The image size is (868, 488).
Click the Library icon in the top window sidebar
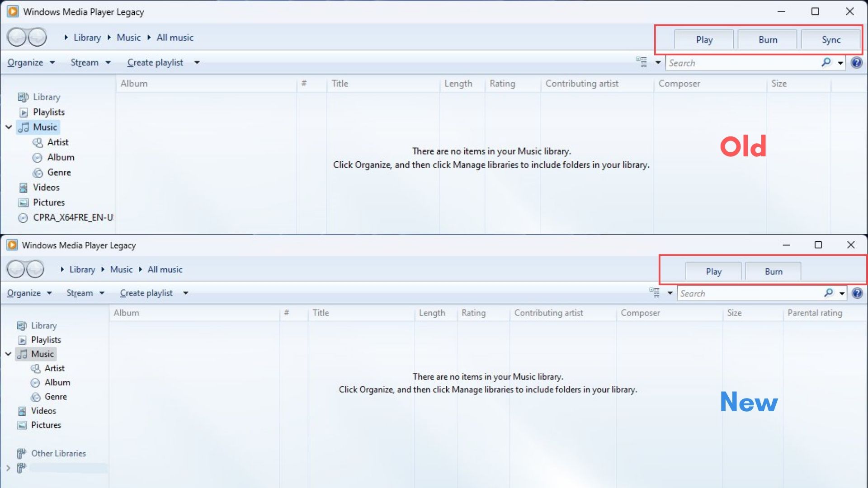[x=23, y=97]
